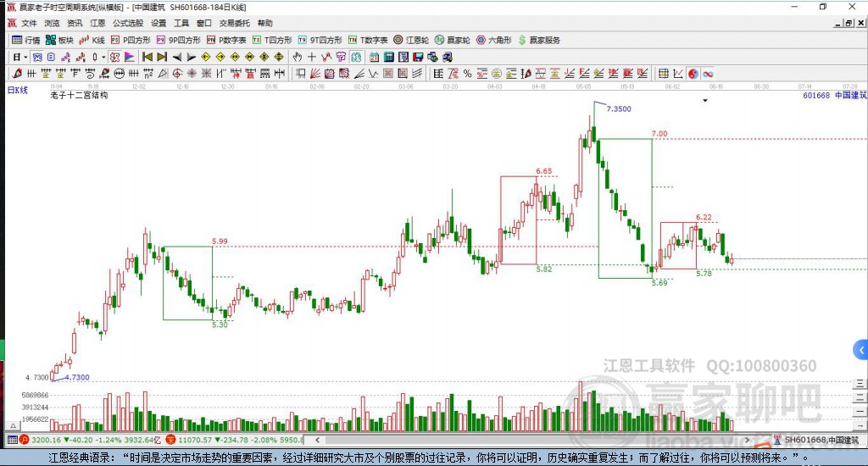This screenshot has width=868, height=466.
Task: Click the red pencil drawing tool
Action: point(17,74)
